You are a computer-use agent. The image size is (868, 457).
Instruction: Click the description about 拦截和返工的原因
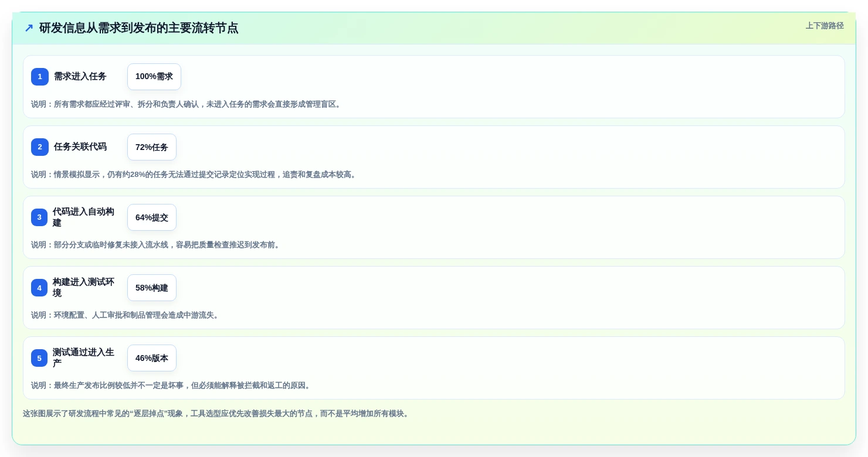(x=172, y=386)
